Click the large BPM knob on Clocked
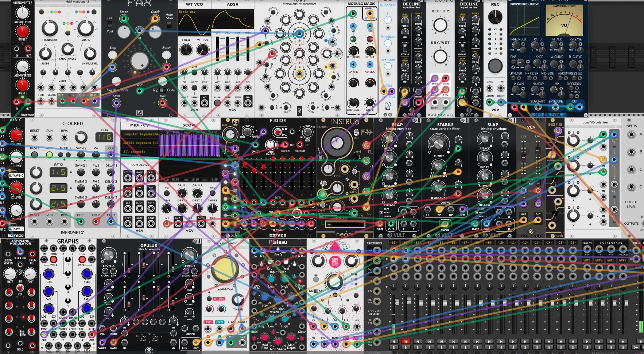 pyautogui.click(x=81, y=137)
